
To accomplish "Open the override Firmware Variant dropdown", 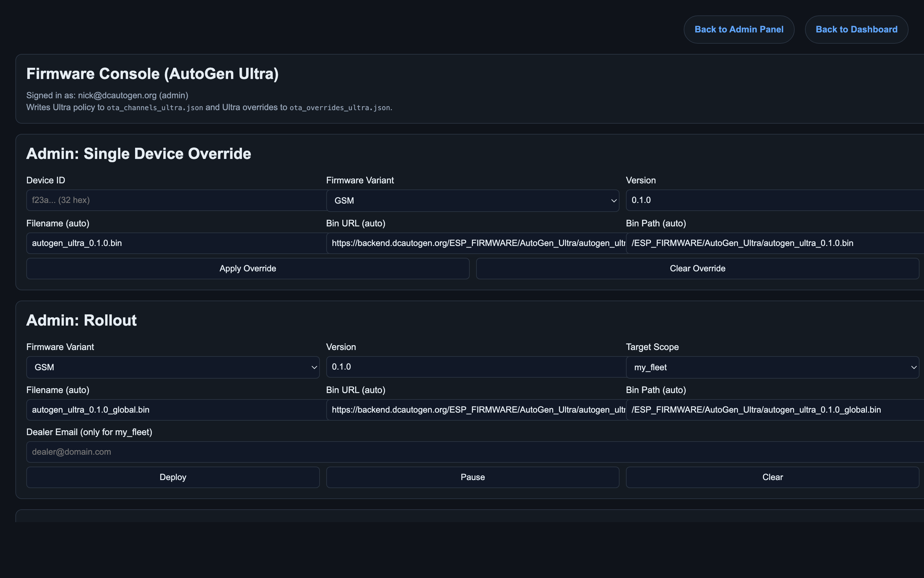I will [473, 201].
